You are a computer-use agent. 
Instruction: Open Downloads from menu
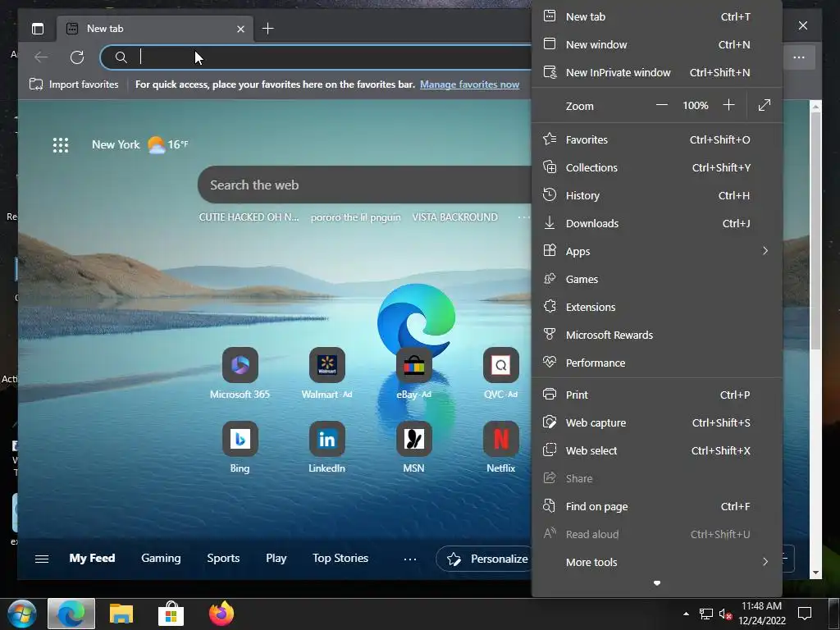click(x=657, y=223)
